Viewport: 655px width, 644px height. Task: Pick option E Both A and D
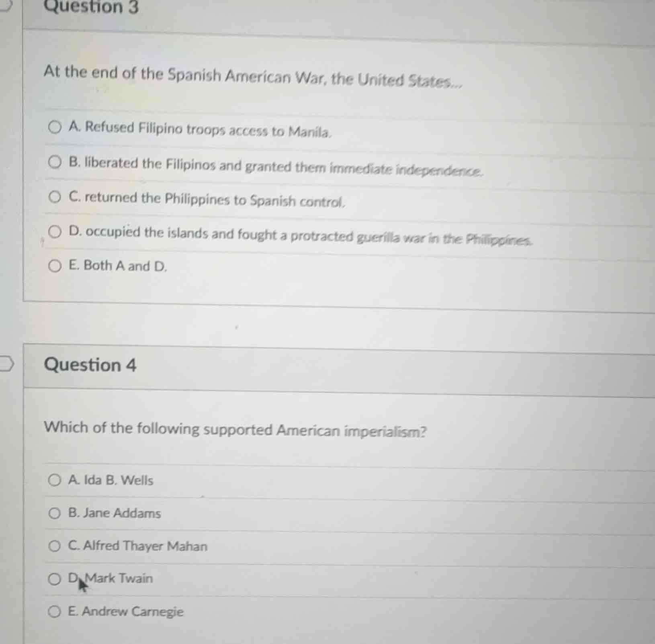[x=55, y=265]
